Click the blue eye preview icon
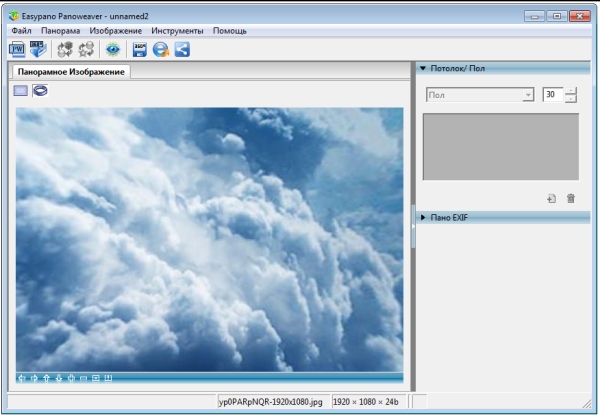The image size is (600, 417). pos(113,49)
